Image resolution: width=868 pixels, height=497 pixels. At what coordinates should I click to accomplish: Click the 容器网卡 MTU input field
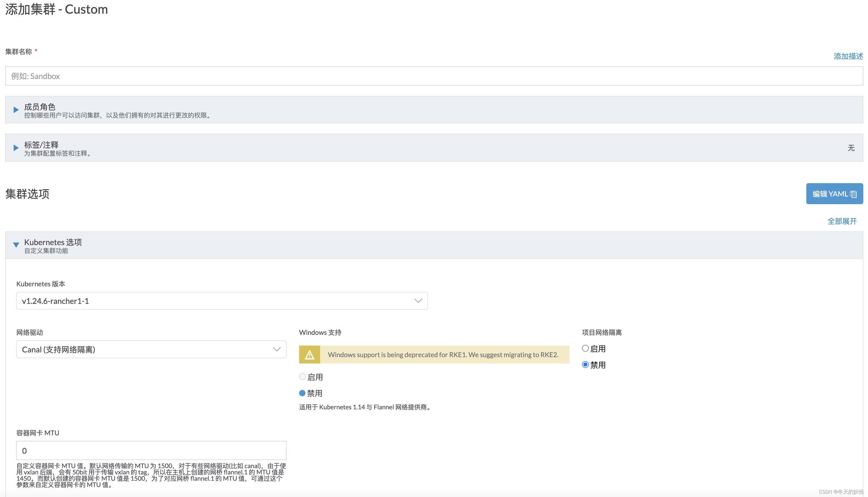pos(151,450)
